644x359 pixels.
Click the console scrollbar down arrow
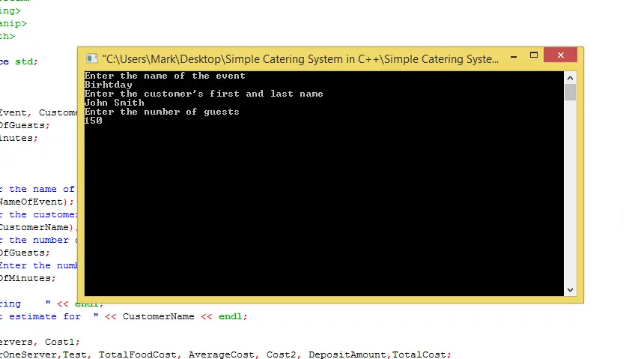570,289
